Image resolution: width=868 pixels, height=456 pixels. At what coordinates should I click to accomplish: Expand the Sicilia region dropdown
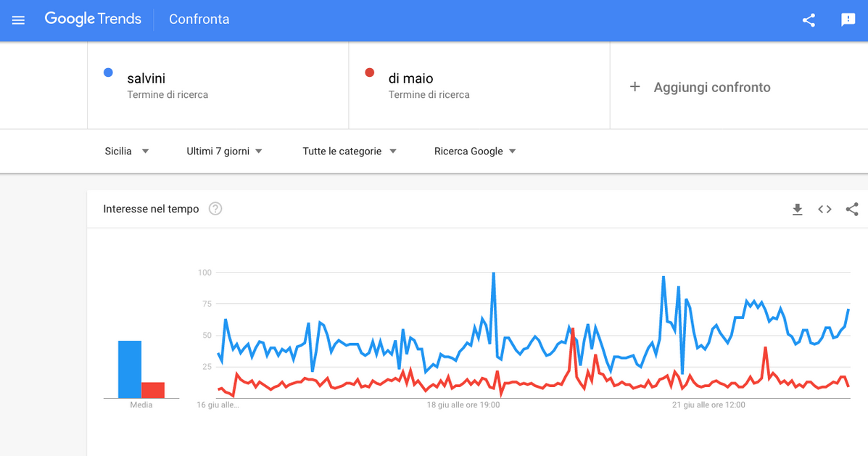127,151
